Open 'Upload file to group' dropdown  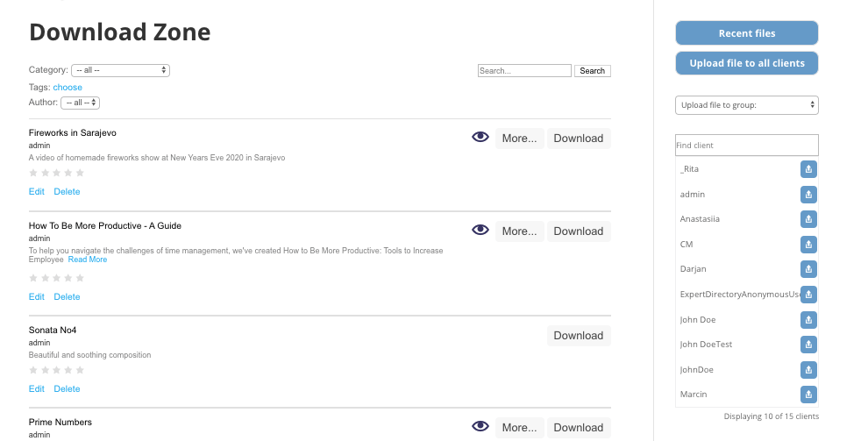pos(747,105)
